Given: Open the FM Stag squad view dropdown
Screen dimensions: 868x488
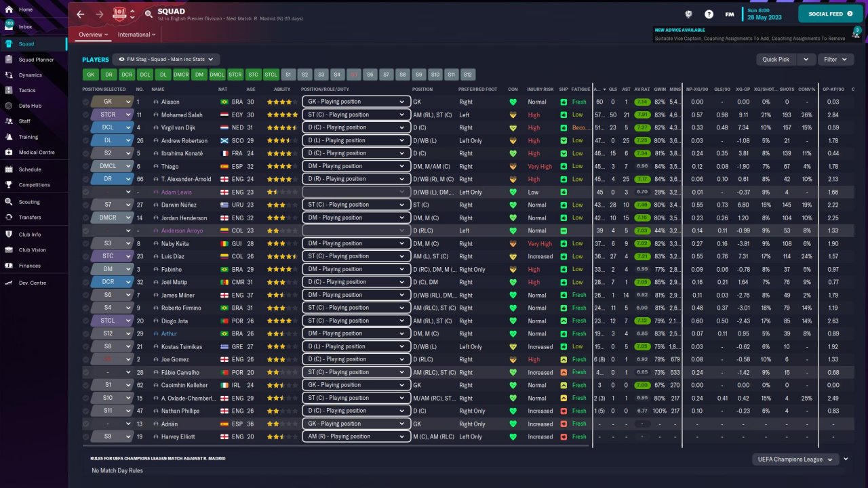Looking at the screenshot, I should (x=167, y=60).
